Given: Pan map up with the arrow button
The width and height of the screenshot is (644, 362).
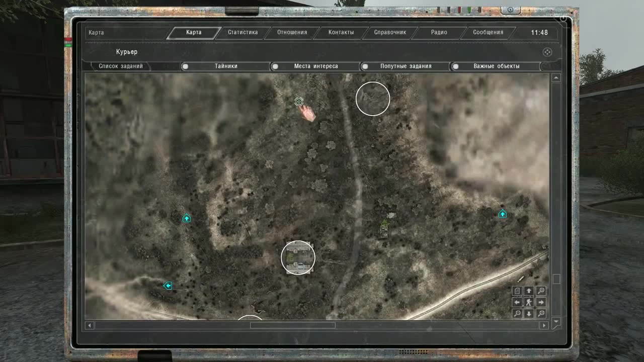Looking at the screenshot, I should tap(529, 291).
